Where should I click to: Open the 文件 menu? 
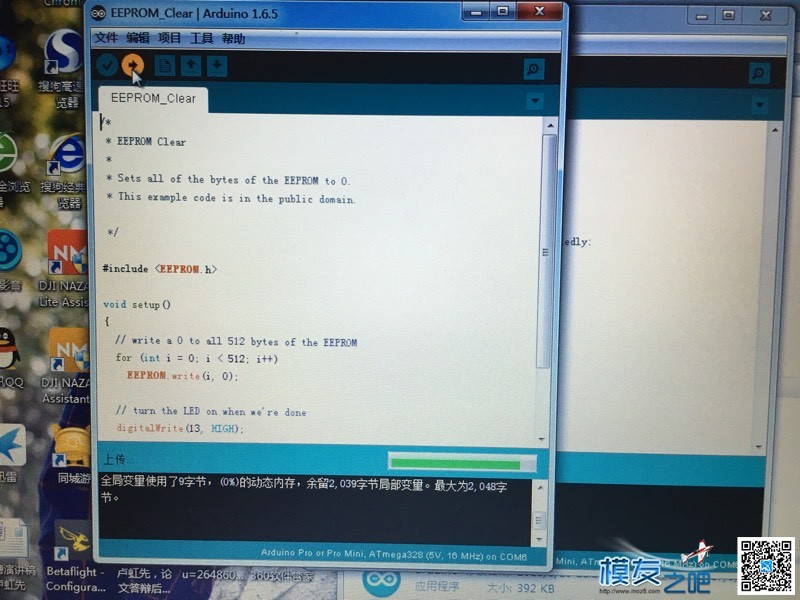[x=106, y=38]
